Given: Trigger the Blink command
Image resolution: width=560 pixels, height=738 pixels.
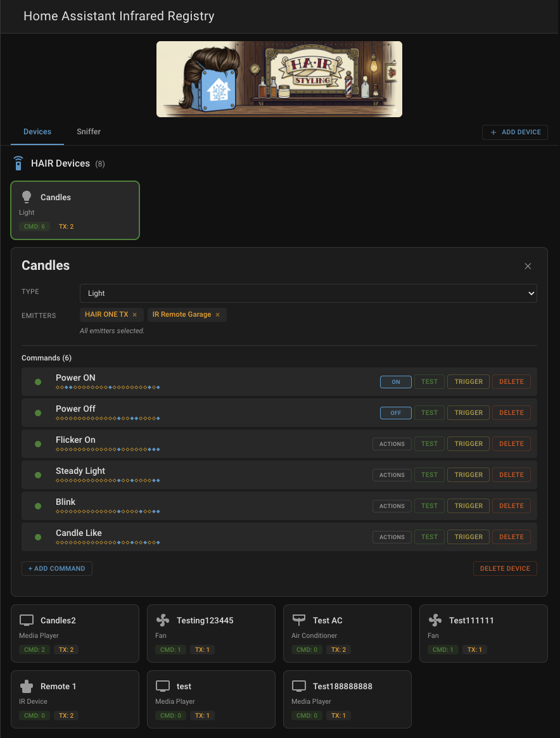Looking at the screenshot, I should [468, 506].
